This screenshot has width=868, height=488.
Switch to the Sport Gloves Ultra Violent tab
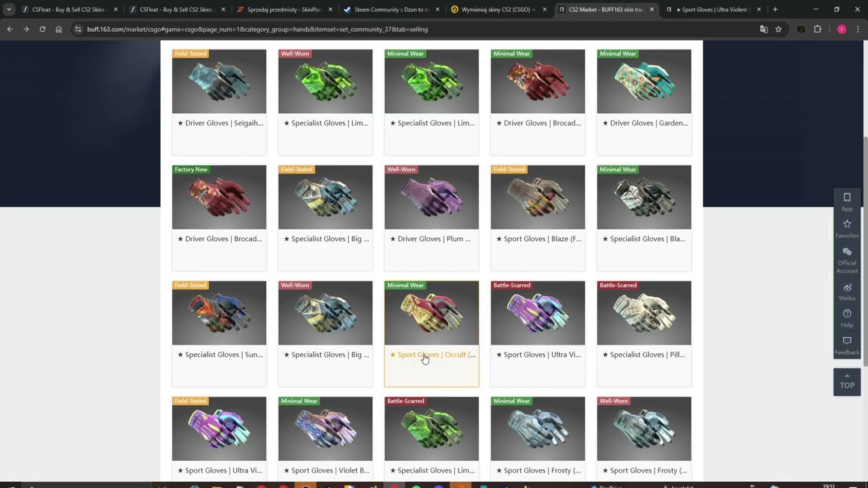713,9
